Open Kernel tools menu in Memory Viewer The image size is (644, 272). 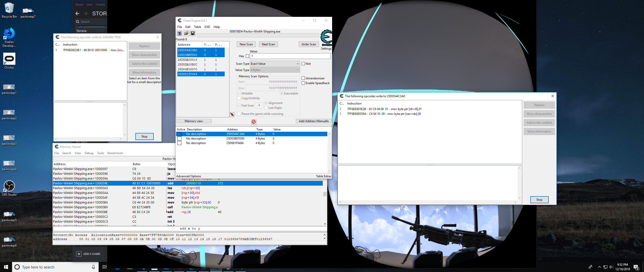coord(115,153)
